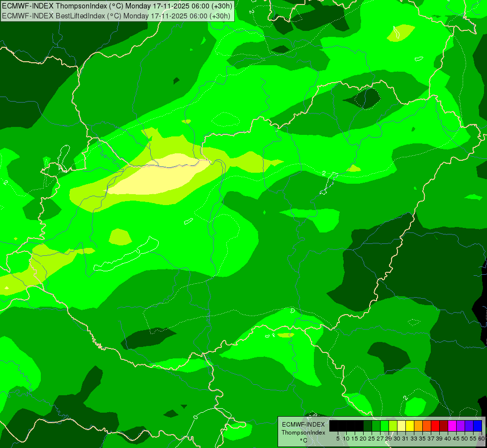Click the blue 55–60 legend swatch

coord(477,426)
